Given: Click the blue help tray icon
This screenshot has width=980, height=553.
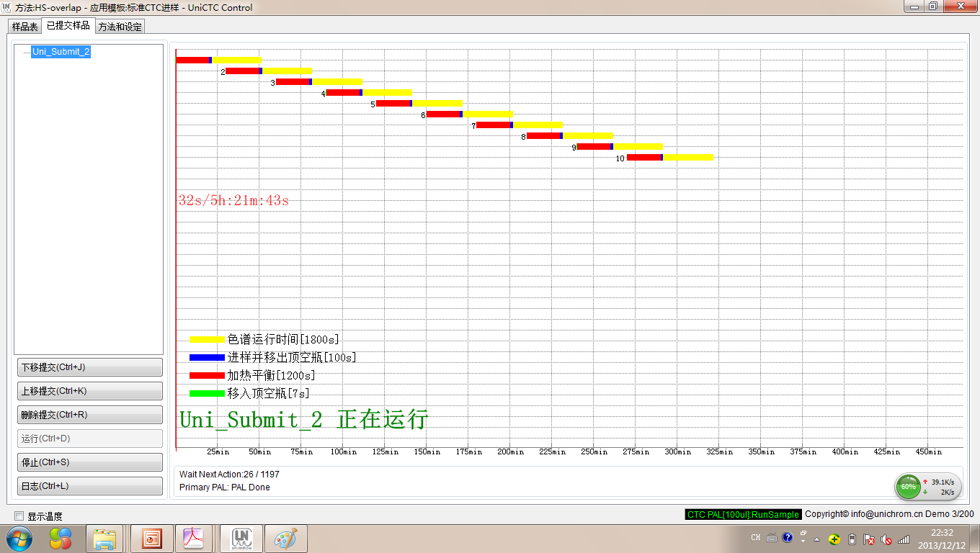Looking at the screenshot, I should pos(787,538).
